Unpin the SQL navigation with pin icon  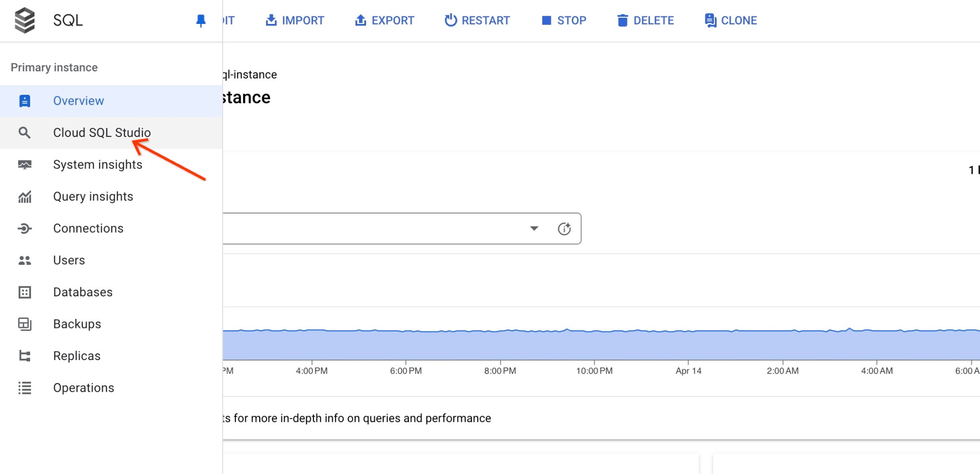201,21
